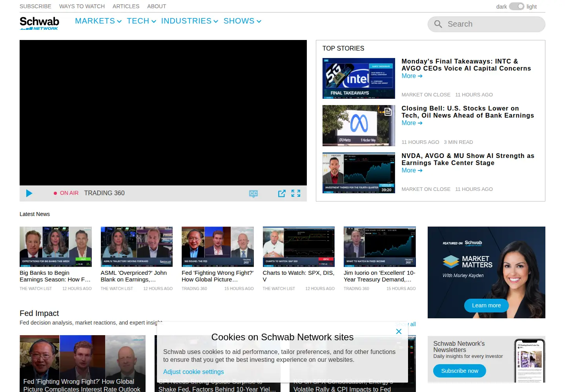Click More under the Closing Bell story
565x392 pixels.
[412, 123]
